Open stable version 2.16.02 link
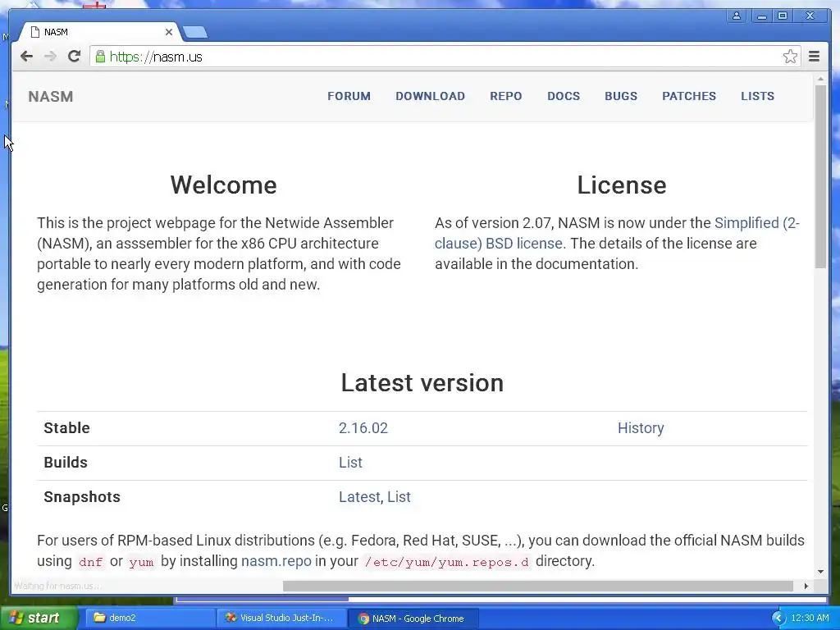Image resolution: width=840 pixels, height=630 pixels. 363,428
